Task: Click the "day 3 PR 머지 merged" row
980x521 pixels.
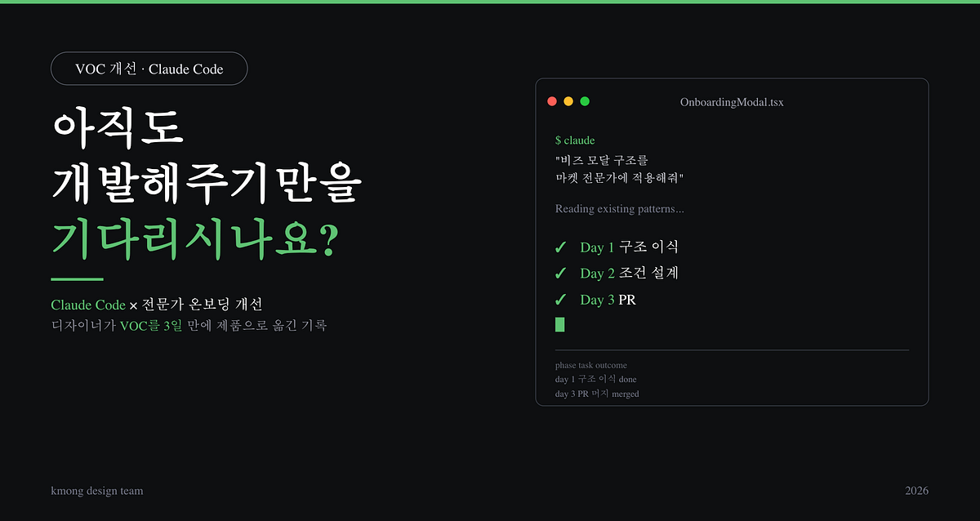Action: (x=597, y=394)
